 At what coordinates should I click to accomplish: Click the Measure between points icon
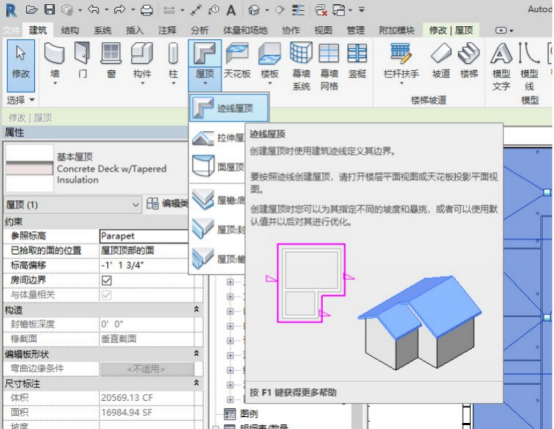[195, 10]
